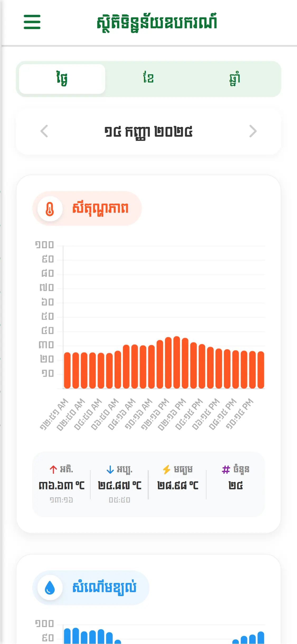Click the blue down-arrow minimum icon
The width and height of the screenshot is (297, 644).
(110, 470)
